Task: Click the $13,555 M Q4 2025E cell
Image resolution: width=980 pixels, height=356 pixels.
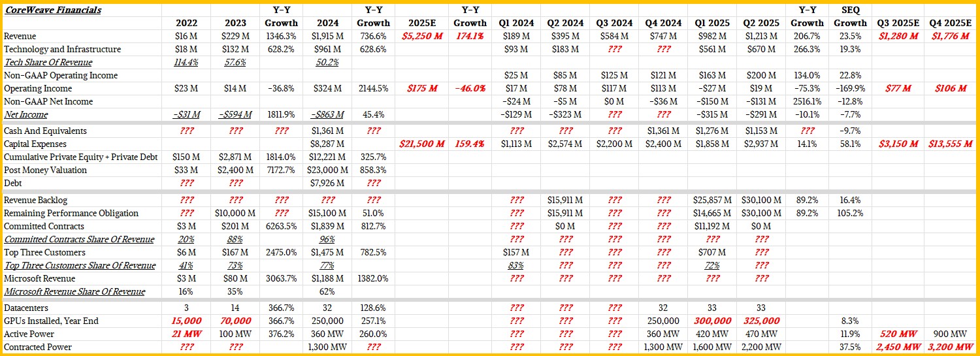Action: tap(949, 144)
